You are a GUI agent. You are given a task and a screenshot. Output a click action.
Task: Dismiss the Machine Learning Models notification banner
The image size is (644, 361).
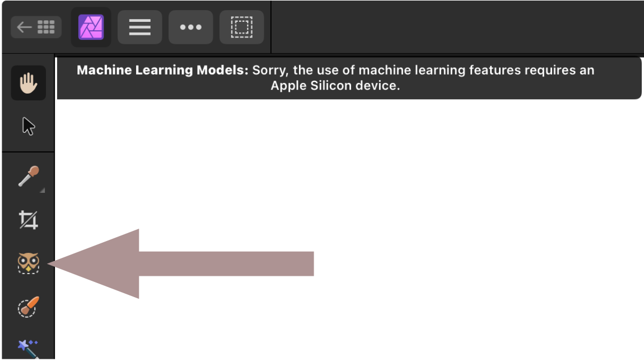[x=349, y=78]
